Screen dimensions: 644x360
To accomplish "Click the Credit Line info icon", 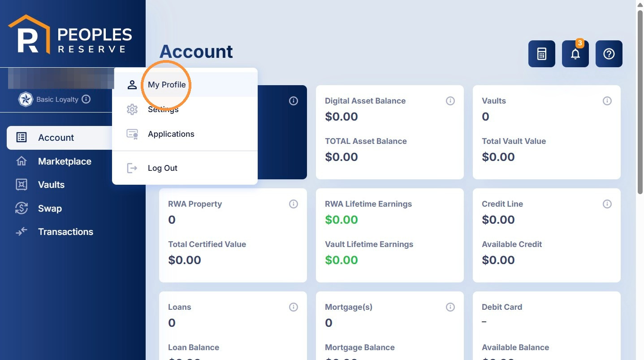I will click(607, 204).
